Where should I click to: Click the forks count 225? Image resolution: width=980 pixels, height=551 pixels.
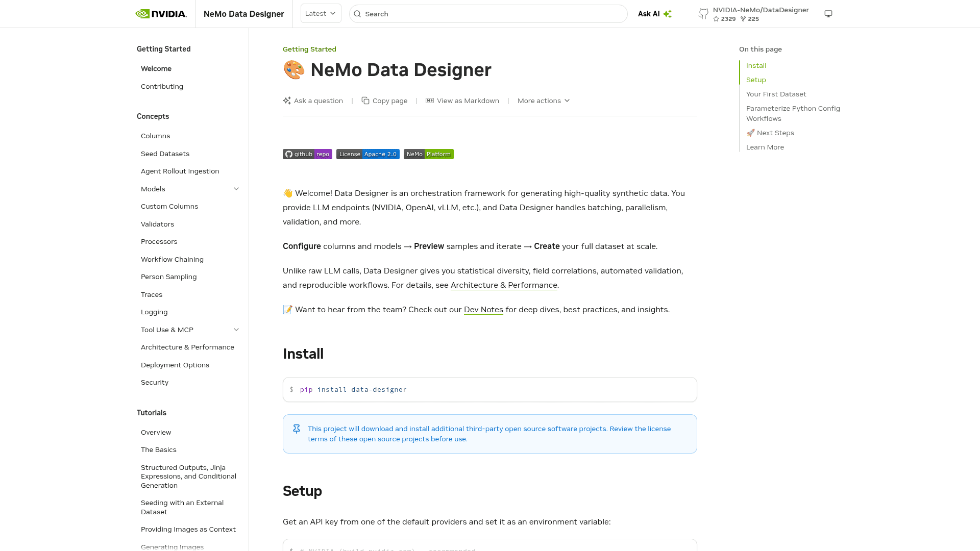[x=750, y=19]
